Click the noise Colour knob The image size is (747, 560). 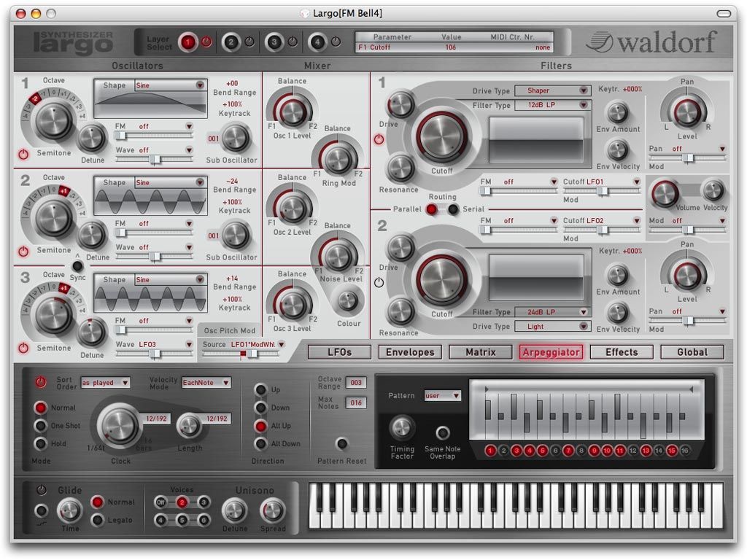[x=348, y=301]
